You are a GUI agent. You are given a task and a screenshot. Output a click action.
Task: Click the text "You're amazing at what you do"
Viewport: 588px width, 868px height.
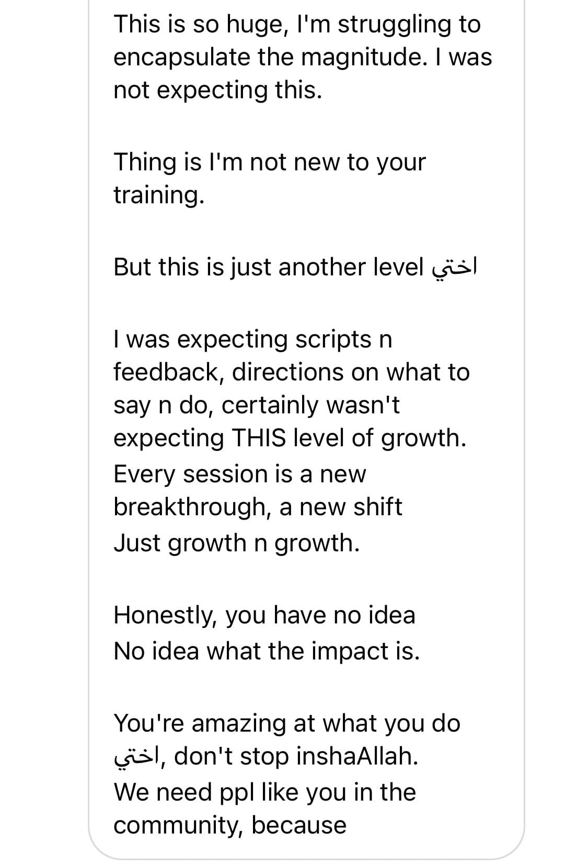point(287,723)
